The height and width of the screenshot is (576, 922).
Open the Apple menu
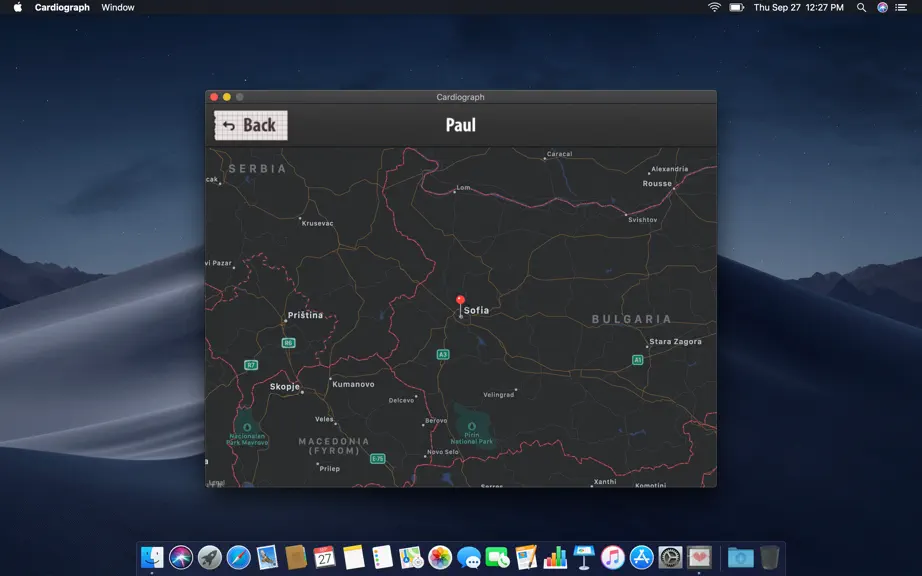pos(18,8)
